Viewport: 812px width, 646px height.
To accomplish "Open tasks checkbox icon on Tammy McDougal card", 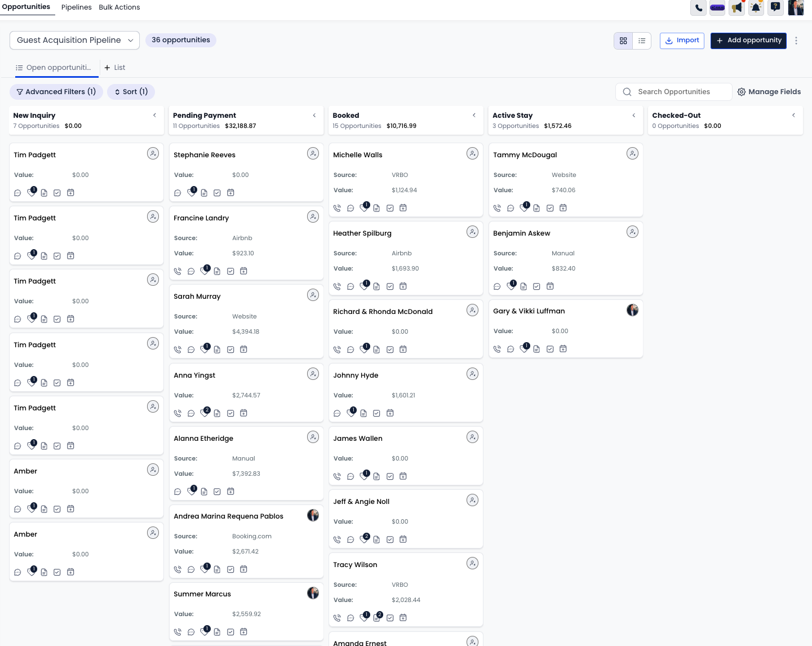I will [x=550, y=208].
